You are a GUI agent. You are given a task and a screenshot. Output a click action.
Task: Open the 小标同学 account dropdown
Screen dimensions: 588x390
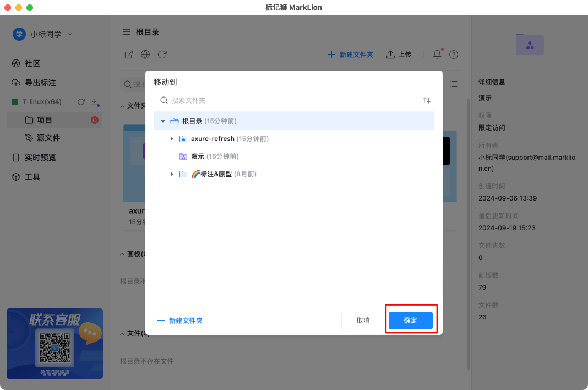pos(50,34)
